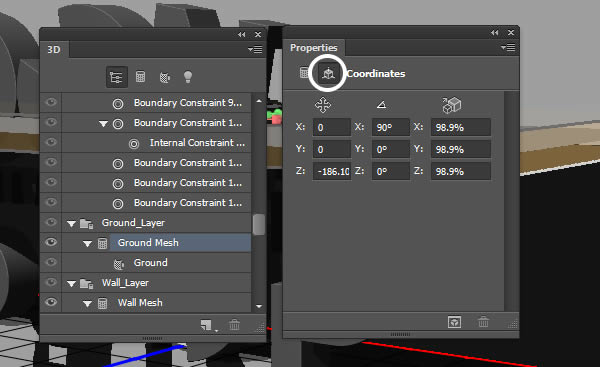Screen dimensions: 600x367
Task: Collapse the Wall_Layer group
Action: point(71,284)
